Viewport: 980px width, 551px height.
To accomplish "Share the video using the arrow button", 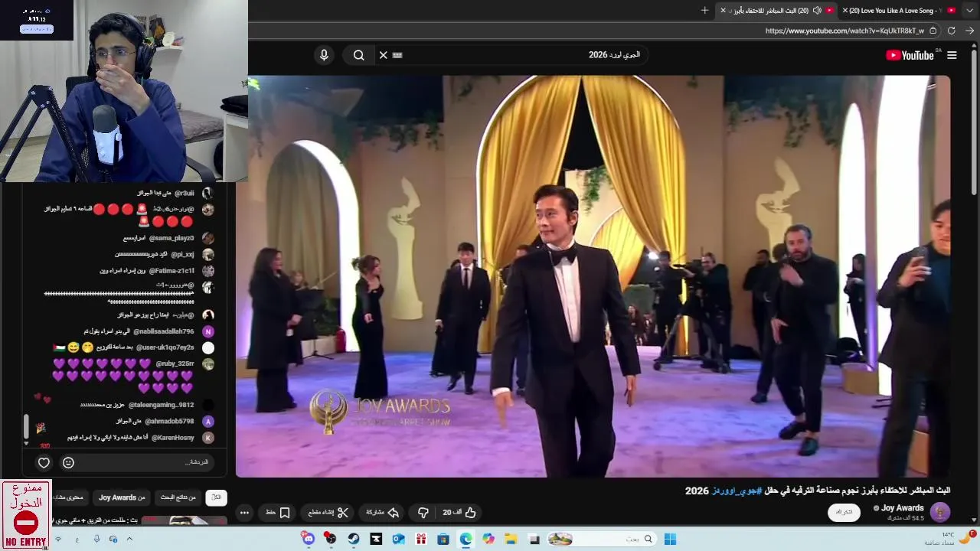I will [382, 512].
